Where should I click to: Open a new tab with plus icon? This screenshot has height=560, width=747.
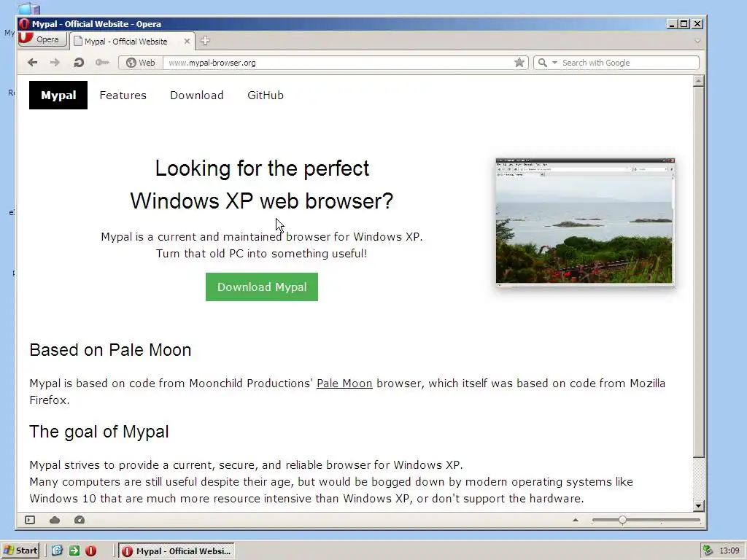205,41
